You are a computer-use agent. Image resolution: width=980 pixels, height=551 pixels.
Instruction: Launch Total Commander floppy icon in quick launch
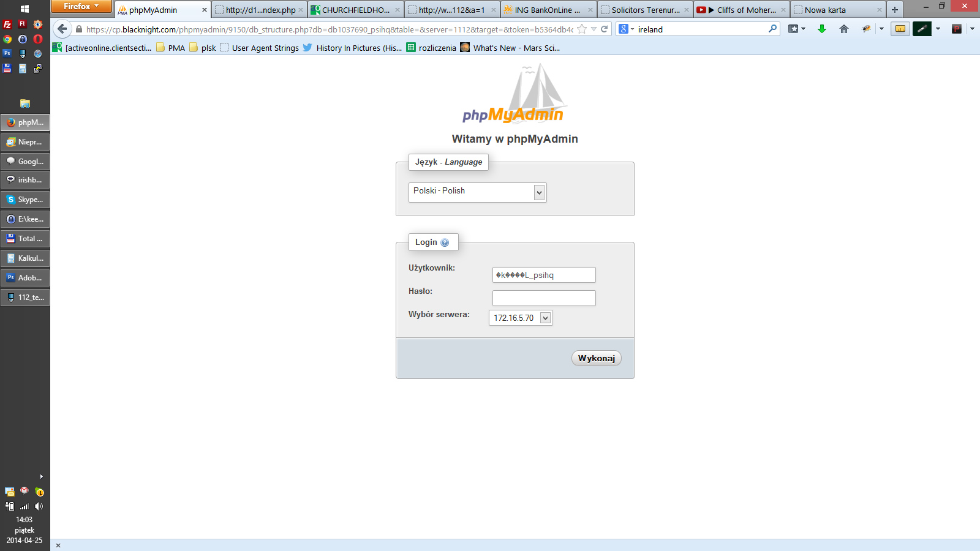[x=7, y=69]
